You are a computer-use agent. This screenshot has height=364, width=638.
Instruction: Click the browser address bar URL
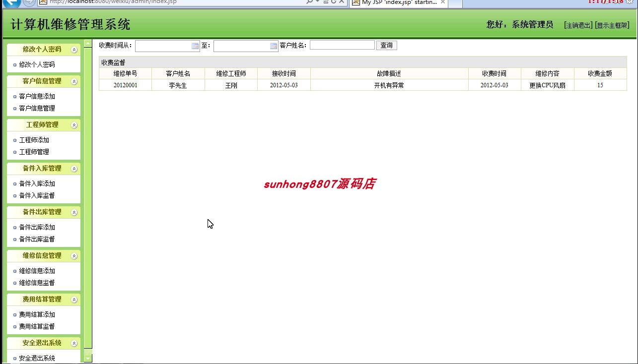pyautogui.click(x=113, y=2)
